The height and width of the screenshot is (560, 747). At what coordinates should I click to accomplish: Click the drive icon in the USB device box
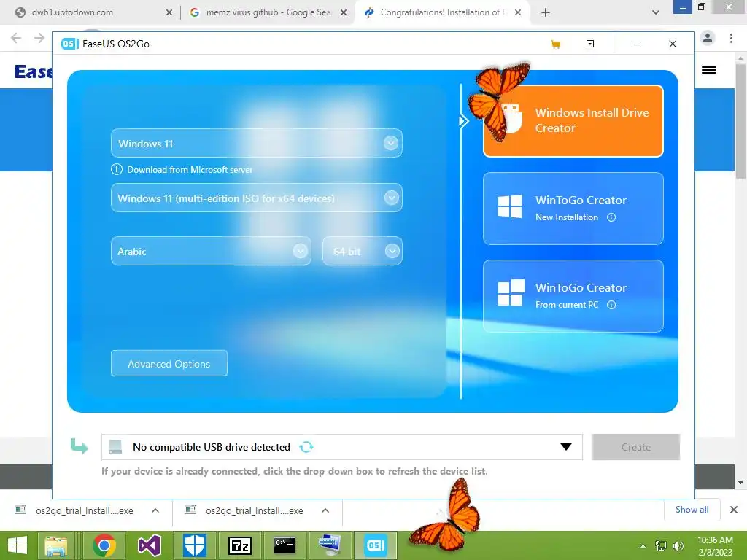115,447
